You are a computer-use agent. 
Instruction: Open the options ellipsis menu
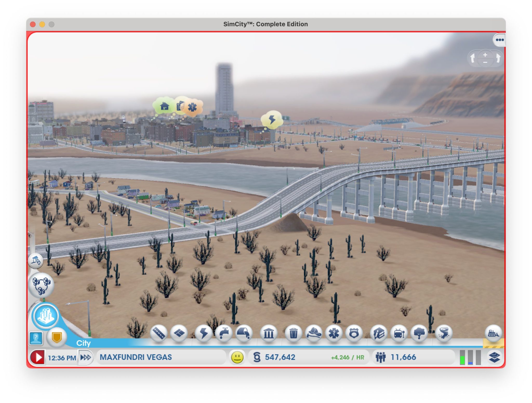[499, 40]
